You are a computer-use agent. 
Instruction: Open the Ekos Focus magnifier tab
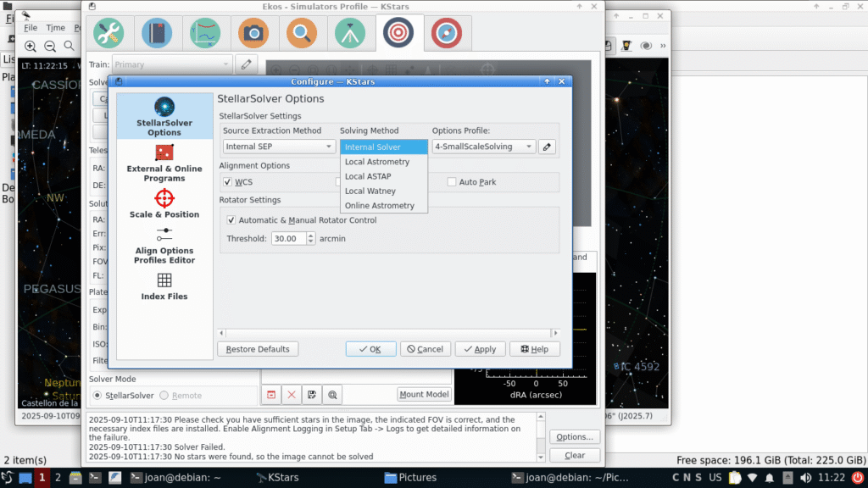[x=302, y=33]
